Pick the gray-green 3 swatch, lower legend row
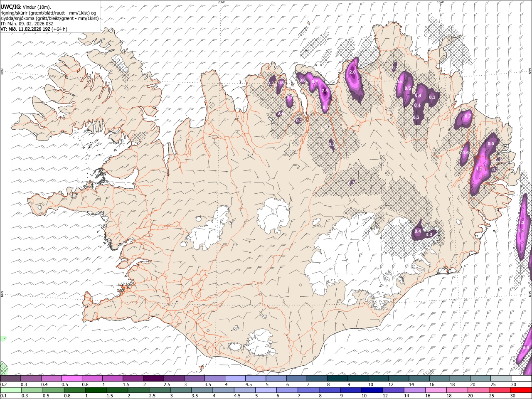This screenshot has height=399, width=532. [x=180, y=390]
